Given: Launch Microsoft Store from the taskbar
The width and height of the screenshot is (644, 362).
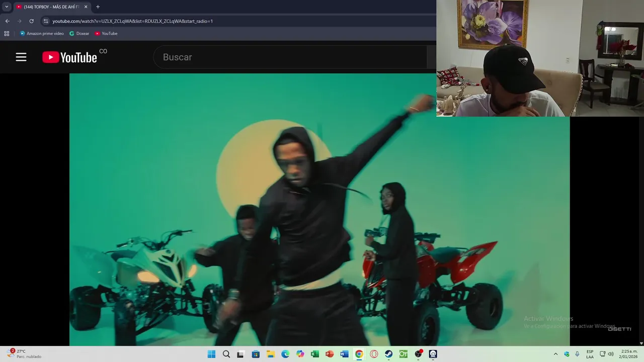Looking at the screenshot, I should coord(256,354).
